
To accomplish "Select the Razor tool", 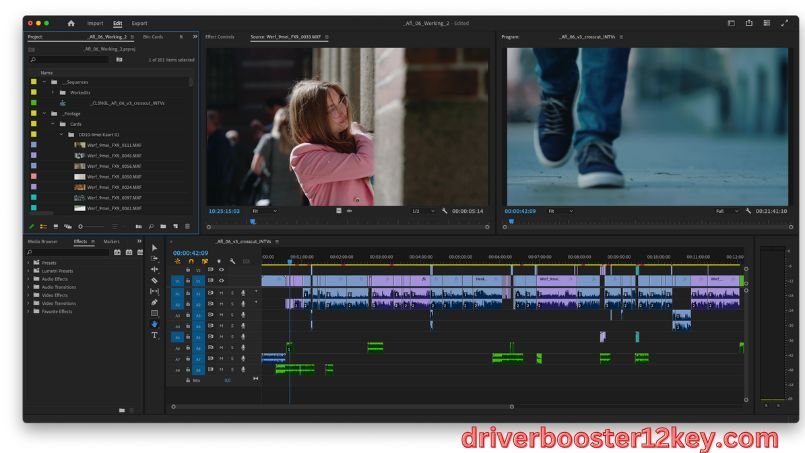I will [155, 280].
